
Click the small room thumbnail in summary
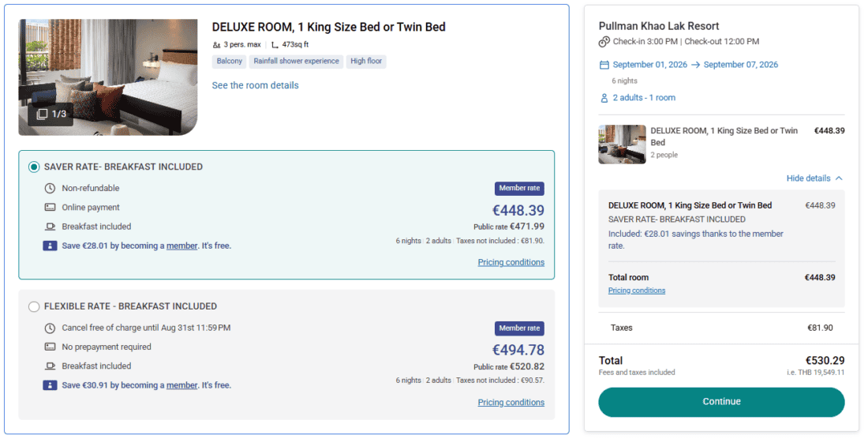[622, 144]
